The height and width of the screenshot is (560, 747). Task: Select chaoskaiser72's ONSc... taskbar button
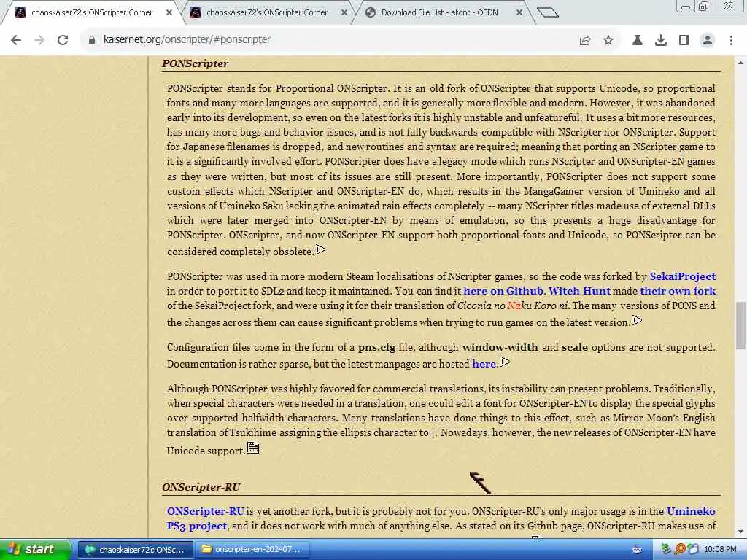click(135, 550)
